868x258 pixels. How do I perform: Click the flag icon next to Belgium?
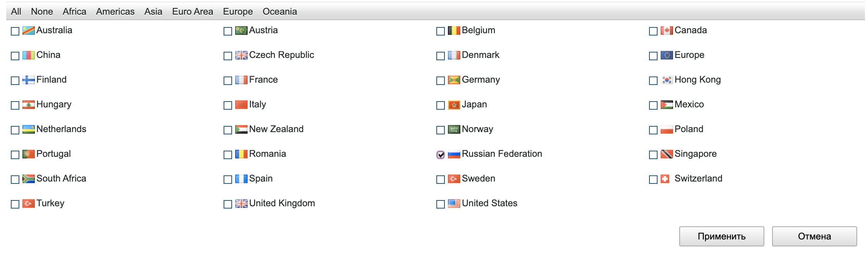(454, 31)
